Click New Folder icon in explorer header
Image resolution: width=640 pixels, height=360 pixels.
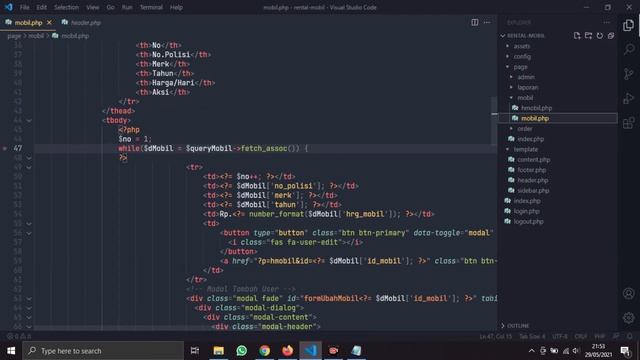(x=588, y=36)
